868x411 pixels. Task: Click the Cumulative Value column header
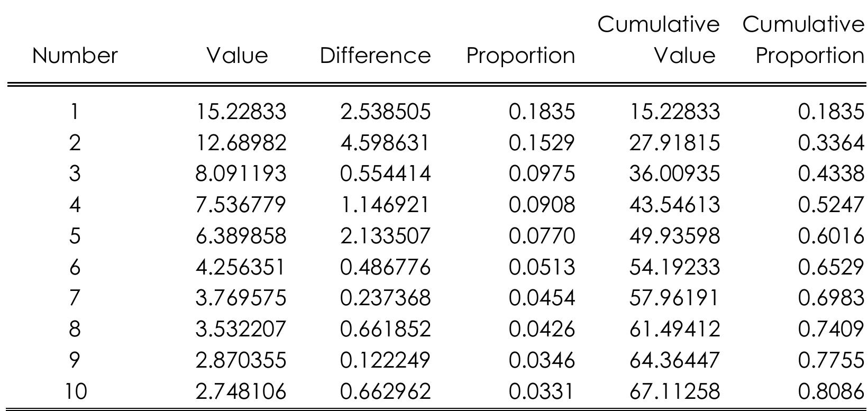coord(659,40)
